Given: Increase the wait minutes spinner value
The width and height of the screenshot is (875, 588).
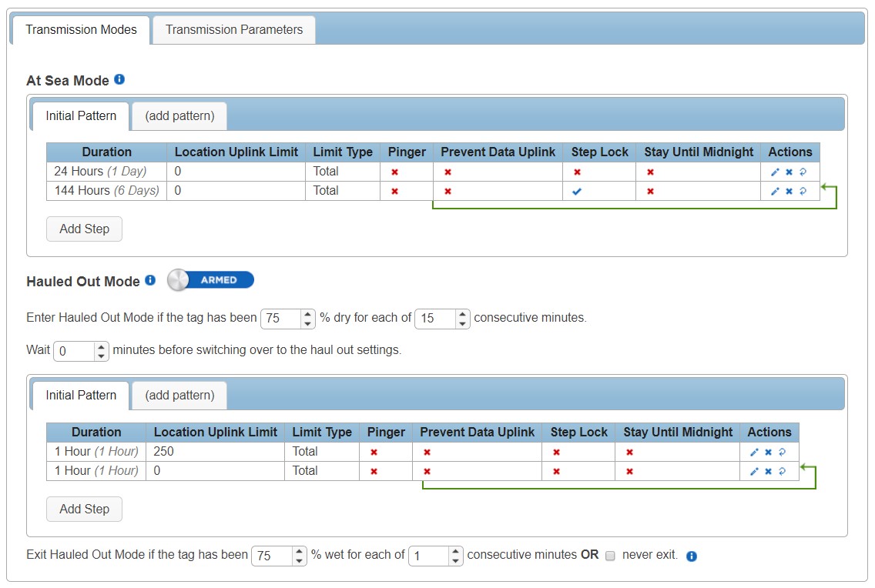Looking at the screenshot, I should (x=101, y=346).
